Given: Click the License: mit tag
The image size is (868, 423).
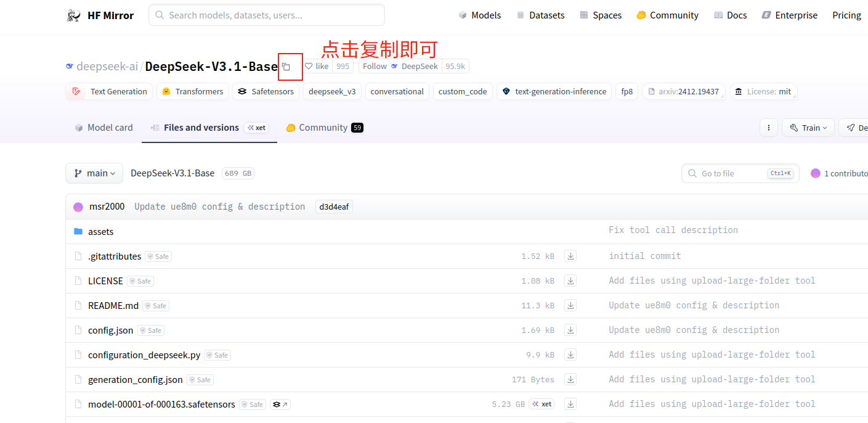Looking at the screenshot, I should coord(763,91).
